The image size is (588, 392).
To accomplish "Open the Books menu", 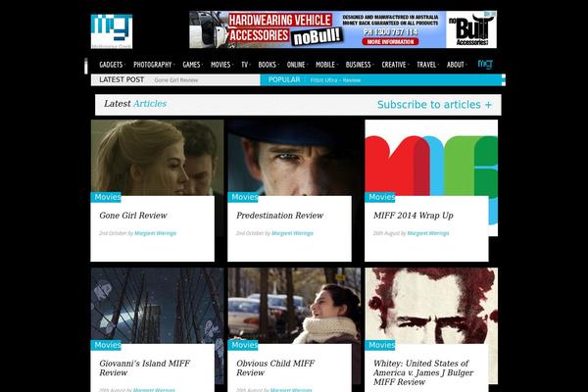I will pos(268,65).
